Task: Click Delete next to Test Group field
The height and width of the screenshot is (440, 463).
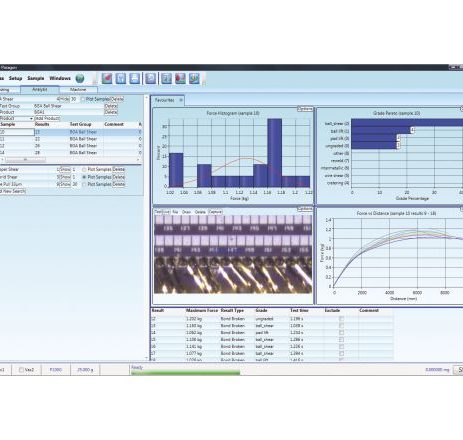Action: coord(111,106)
